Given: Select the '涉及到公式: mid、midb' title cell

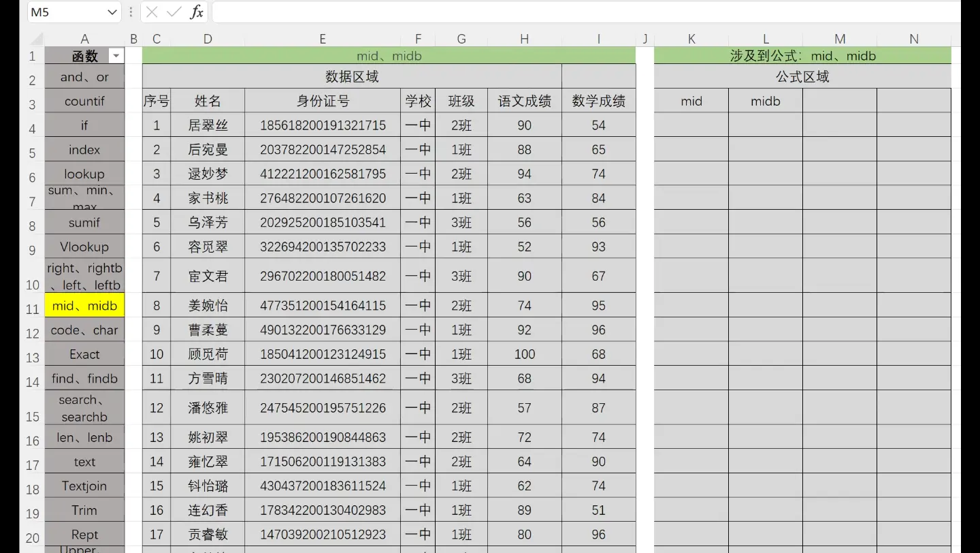Looking at the screenshot, I should coord(802,56).
